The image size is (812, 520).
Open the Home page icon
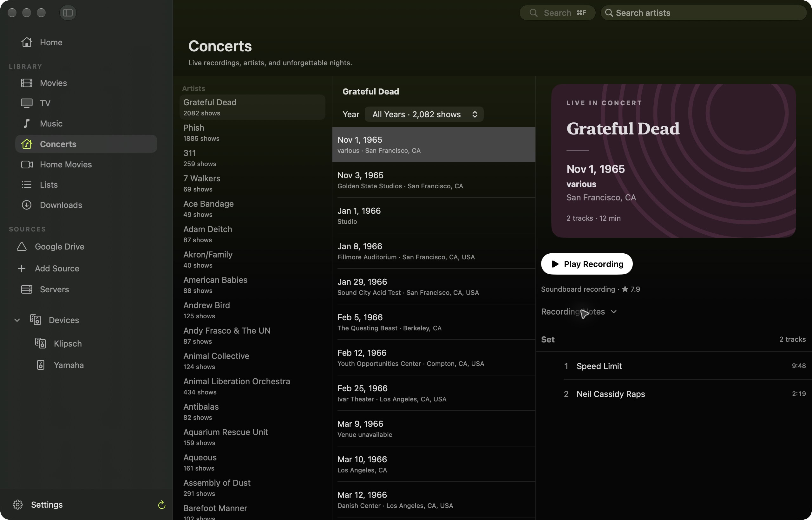pyautogui.click(x=27, y=42)
